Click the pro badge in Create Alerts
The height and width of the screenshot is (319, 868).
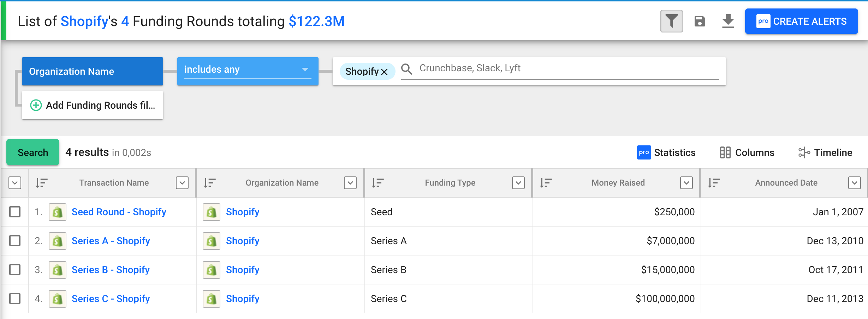tap(763, 21)
